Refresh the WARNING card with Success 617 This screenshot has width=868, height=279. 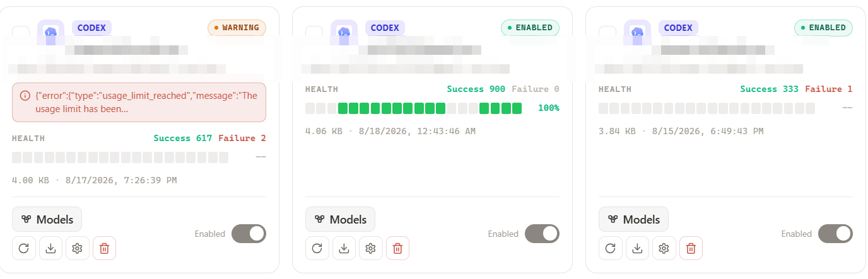(23, 248)
